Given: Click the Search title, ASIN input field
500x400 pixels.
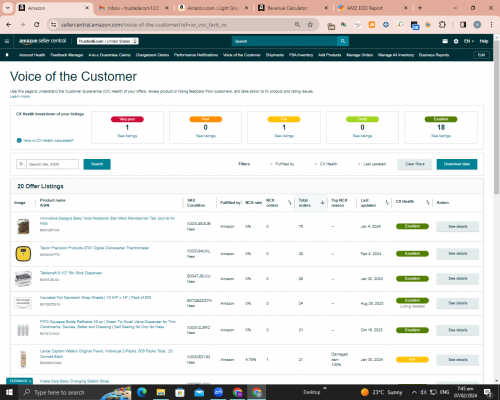Looking at the screenshot, I should 52,164.
